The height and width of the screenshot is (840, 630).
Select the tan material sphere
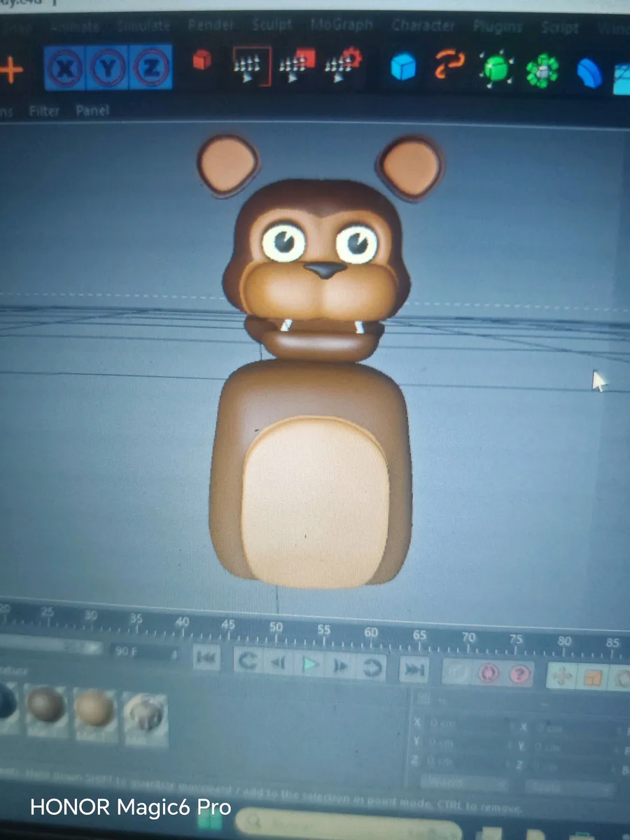coord(94,708)
